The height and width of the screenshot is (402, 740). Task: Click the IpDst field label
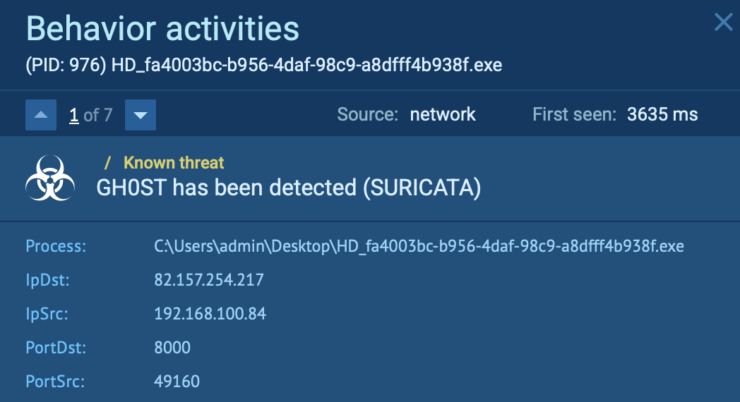[x=50, y=280]
